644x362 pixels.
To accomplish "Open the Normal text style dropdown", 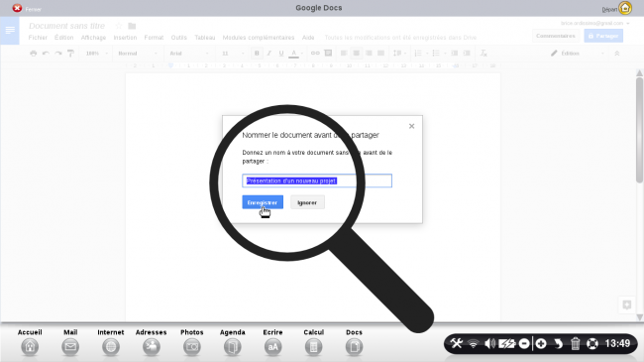I will coord(138,54).
